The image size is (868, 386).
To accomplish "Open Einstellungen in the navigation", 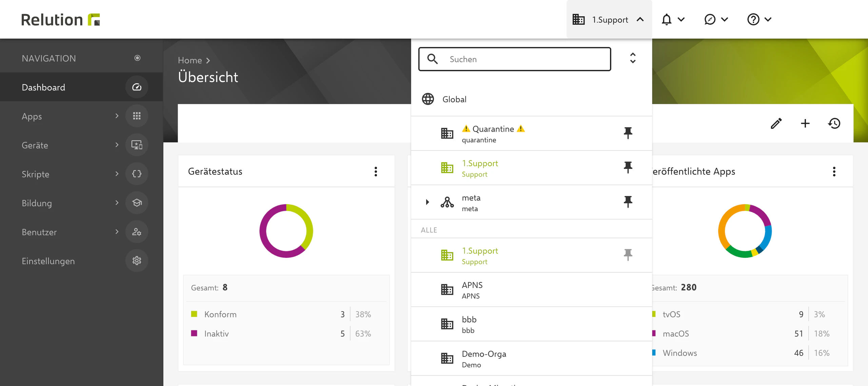I will tap(81, 261).
